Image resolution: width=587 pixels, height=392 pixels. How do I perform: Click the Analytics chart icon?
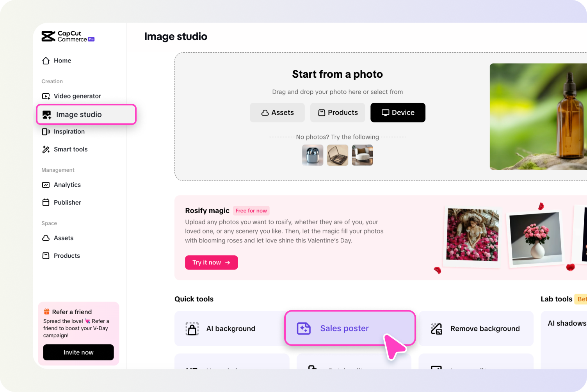pos(46,185)
